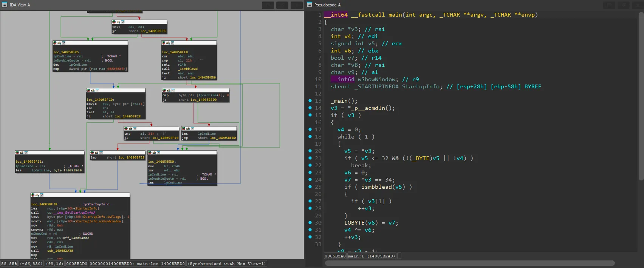Click group icon on loc_14005BF10 node
Viewport: 644px width, 268px height.
(97, 91)
